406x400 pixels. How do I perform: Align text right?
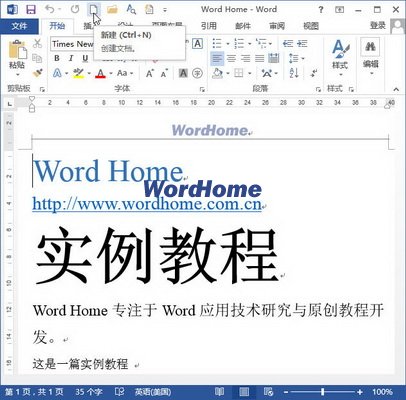click(245, 59)
